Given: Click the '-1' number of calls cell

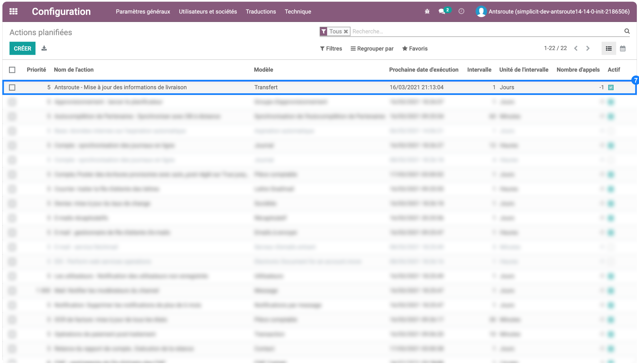Looking at the screenshot, I should 601,87.
